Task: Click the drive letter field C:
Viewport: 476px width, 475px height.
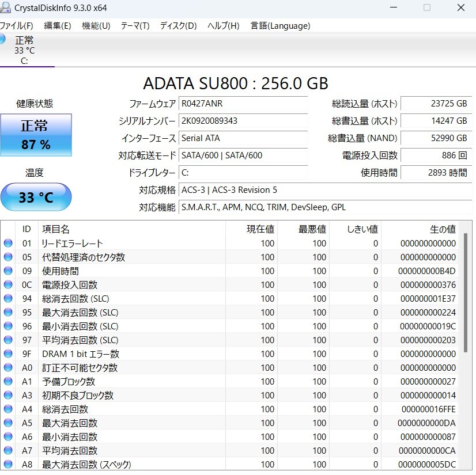Action: coord(243,173)
